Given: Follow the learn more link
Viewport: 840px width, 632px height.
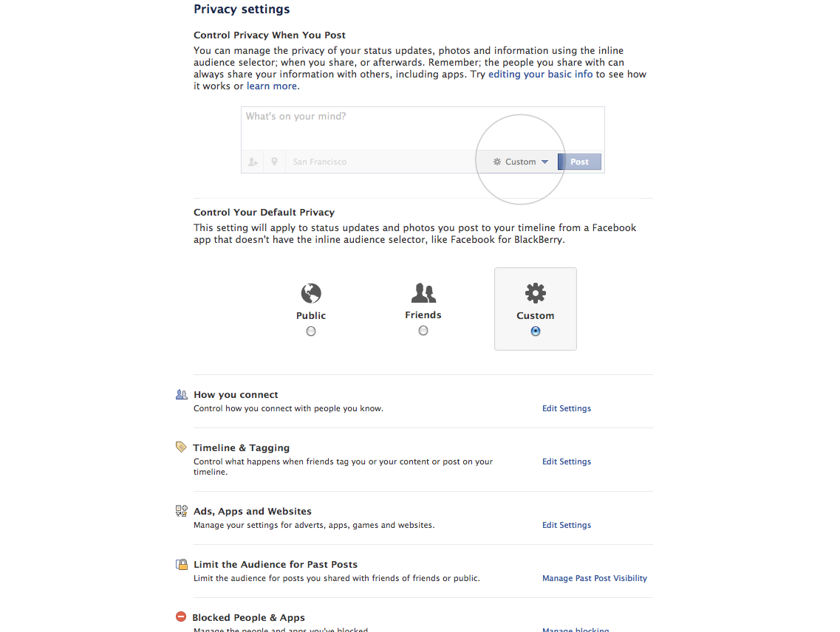Looking at the screenshot, I should point(272,86).
